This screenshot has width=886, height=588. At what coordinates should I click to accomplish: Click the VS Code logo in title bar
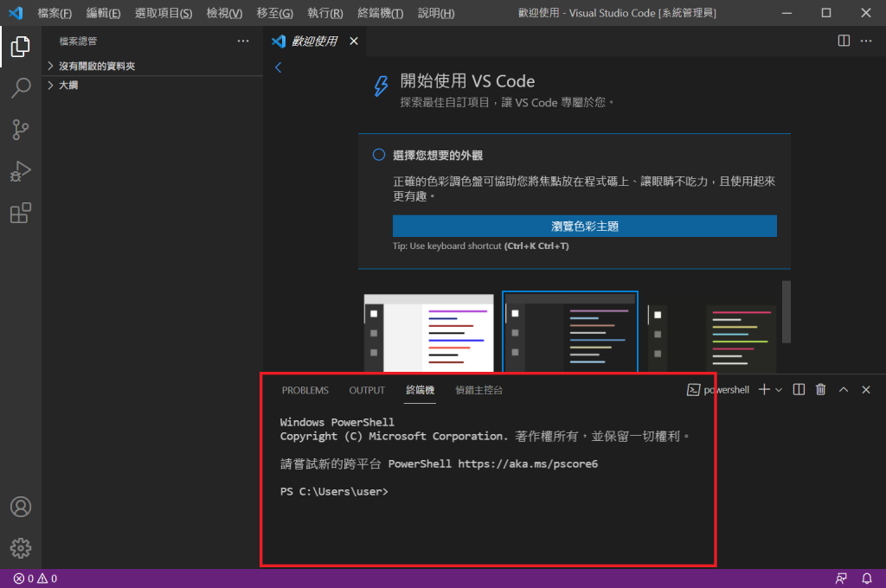pyautogui.click(x=16, y=12)
